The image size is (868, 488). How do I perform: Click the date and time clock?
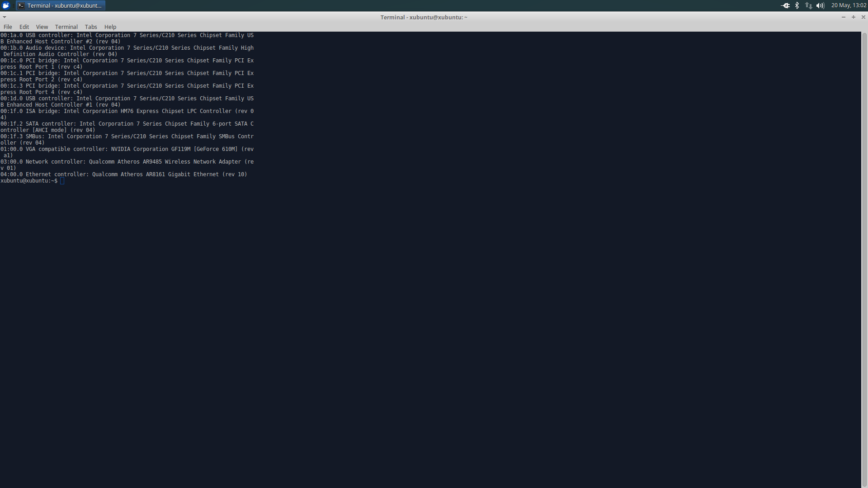pyautogui.click(x=849, y=5)
